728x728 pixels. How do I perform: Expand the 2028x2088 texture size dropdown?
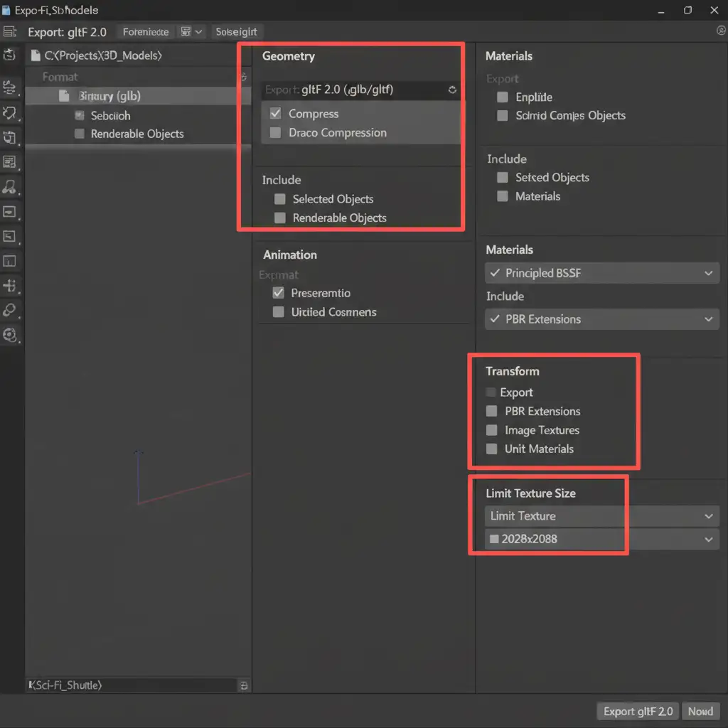click(x=601, y=539)
